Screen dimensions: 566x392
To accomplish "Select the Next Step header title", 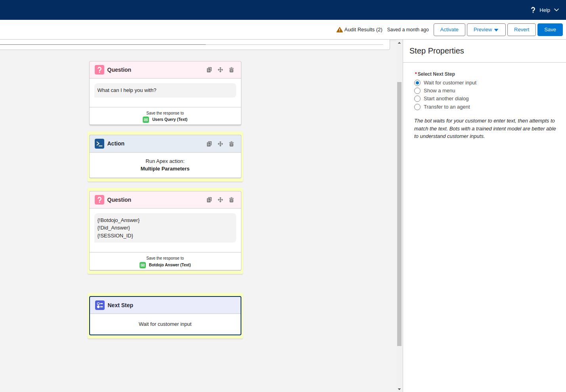I will click(120, 305).
